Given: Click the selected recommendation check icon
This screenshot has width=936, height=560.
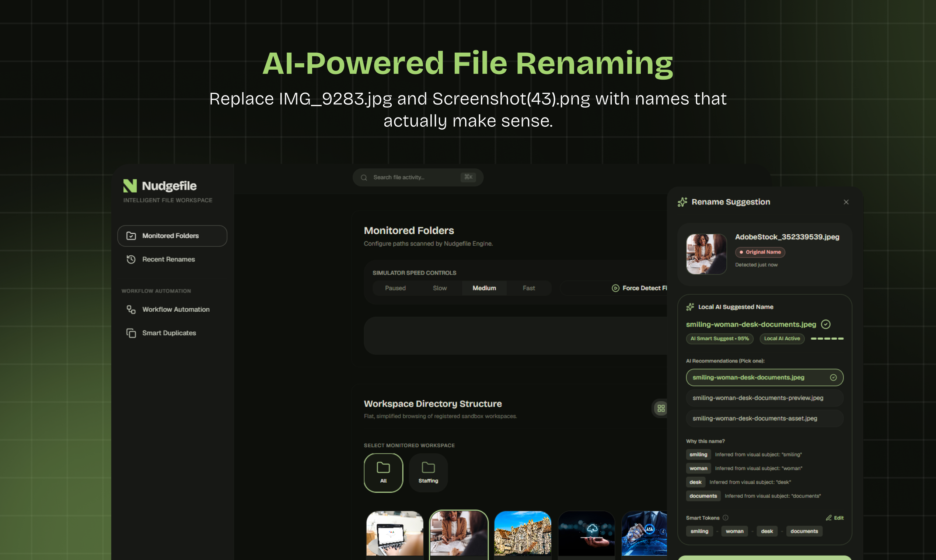Looking at the screenshot, I should pyautogui.click(x=833, y=377).
